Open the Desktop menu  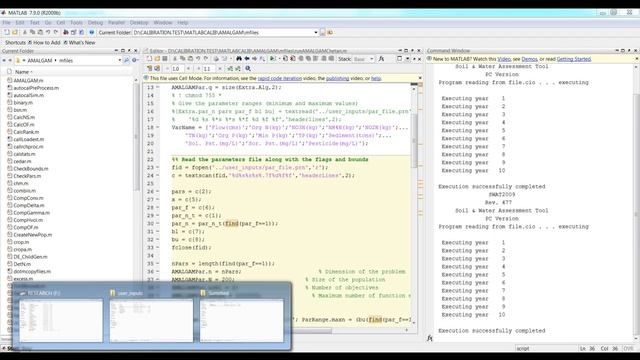pos(139,23)
